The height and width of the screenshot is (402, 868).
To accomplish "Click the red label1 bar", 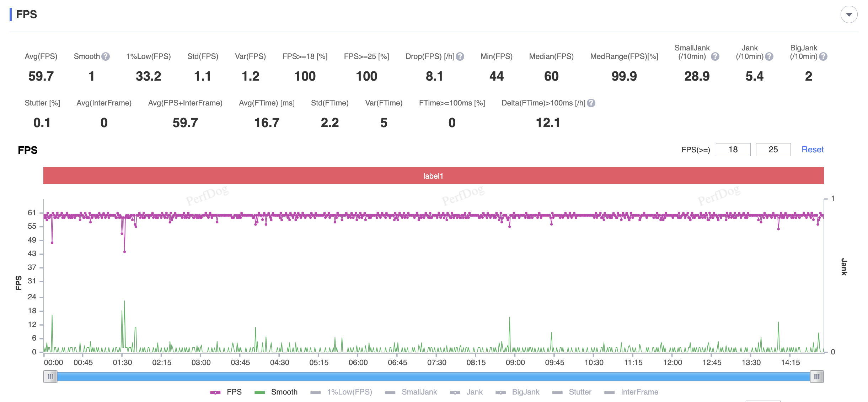I will tap(433, 176).
